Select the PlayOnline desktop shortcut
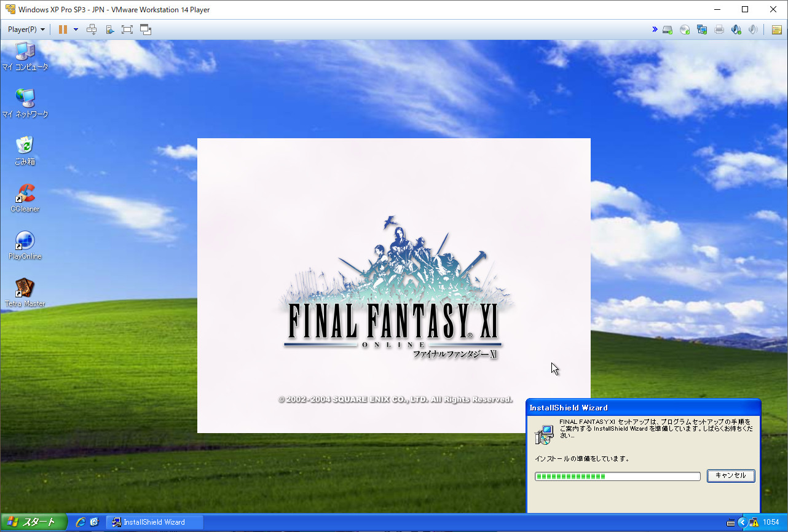The width and height of the screenshot is (788, 532). pyautogui.click(x=25, y=245)
